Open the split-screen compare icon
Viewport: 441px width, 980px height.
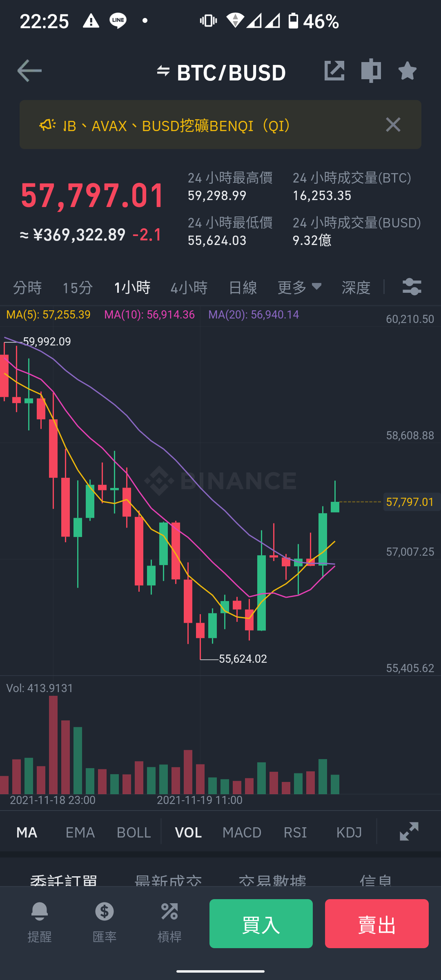[371, 71]
